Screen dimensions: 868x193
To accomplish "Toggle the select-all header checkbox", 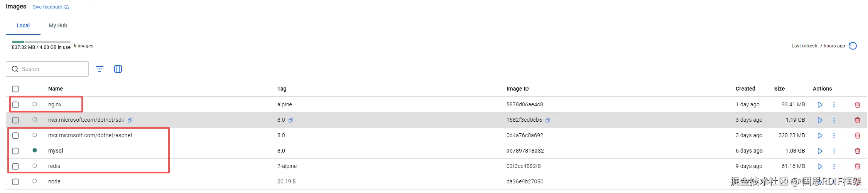I will (x=15, y=89).
